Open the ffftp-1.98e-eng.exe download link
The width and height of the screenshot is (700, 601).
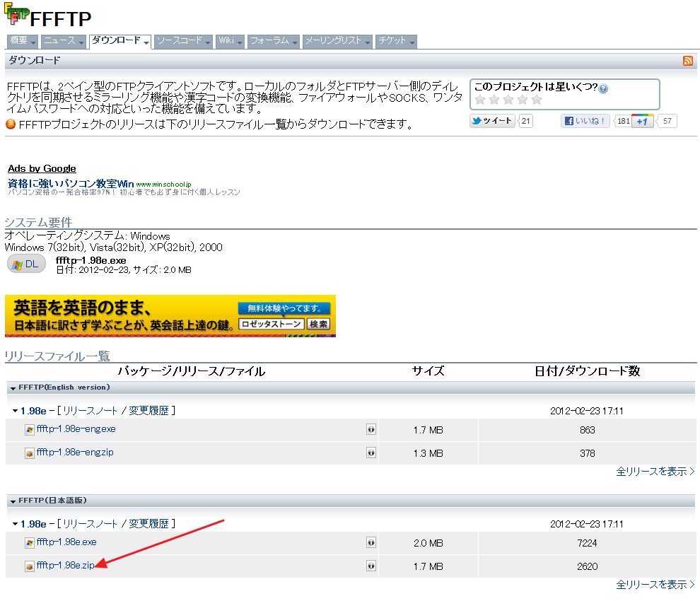[x=76, y=429]
